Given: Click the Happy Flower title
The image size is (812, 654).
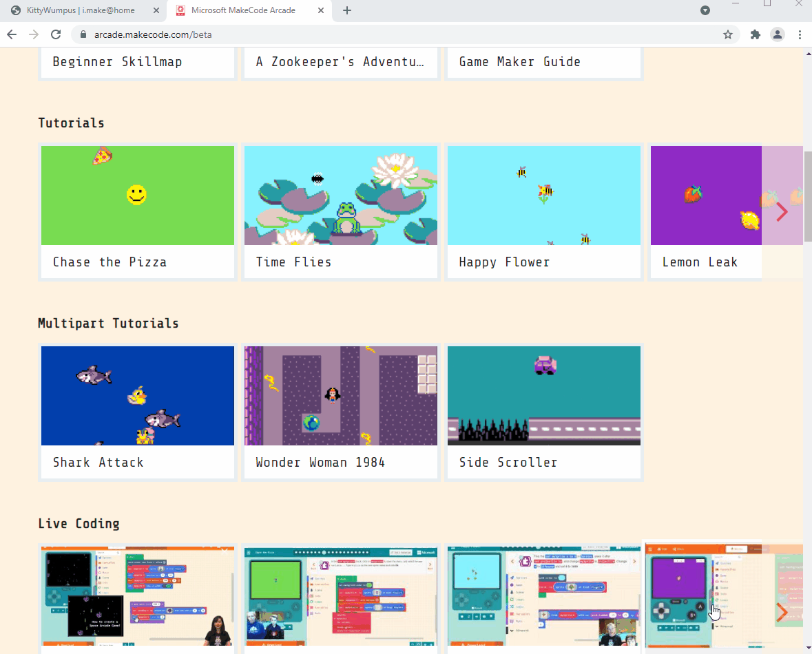Looking at the screenshot, I should click(x=504, y=262).
